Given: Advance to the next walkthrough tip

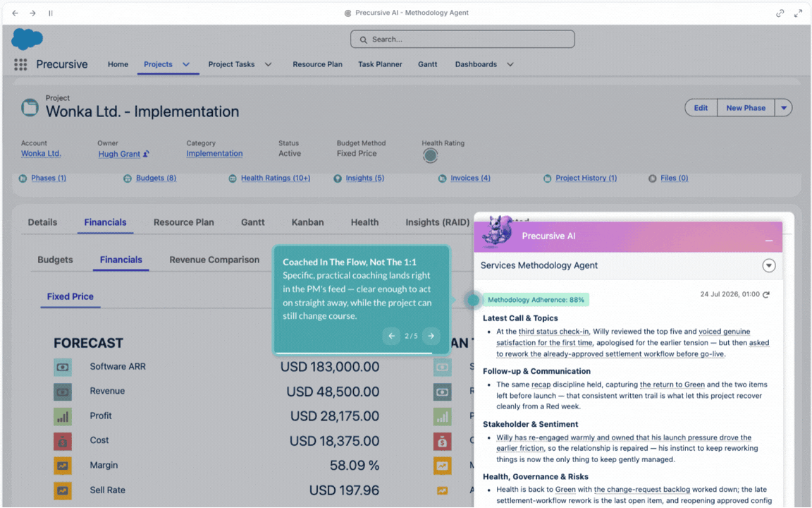Looking at the screenshot, I should point(431,336).
